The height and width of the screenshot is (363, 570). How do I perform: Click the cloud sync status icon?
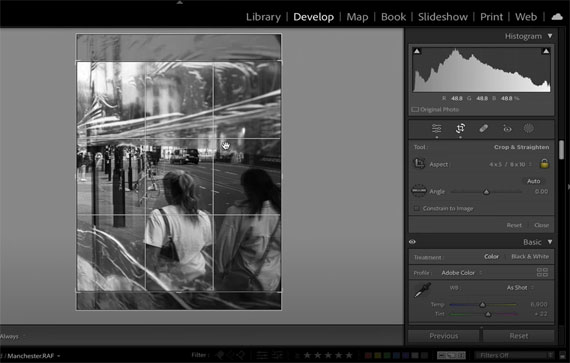(557, 17)
